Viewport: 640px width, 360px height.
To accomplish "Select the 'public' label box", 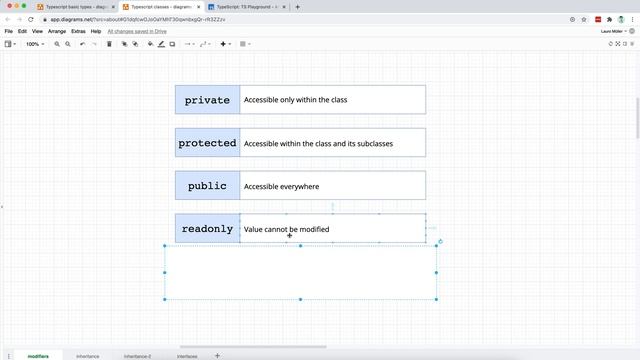I will point(207,185).
